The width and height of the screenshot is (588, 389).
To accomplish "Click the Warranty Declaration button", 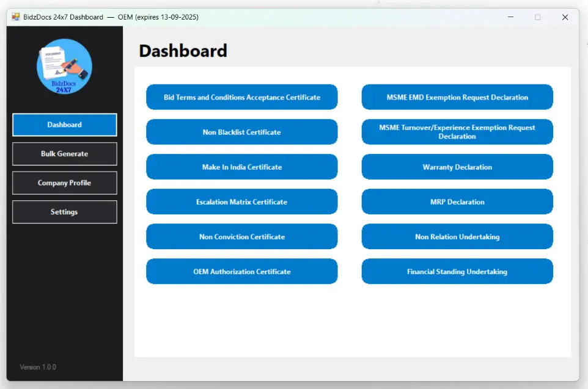I will pos(457,167).
